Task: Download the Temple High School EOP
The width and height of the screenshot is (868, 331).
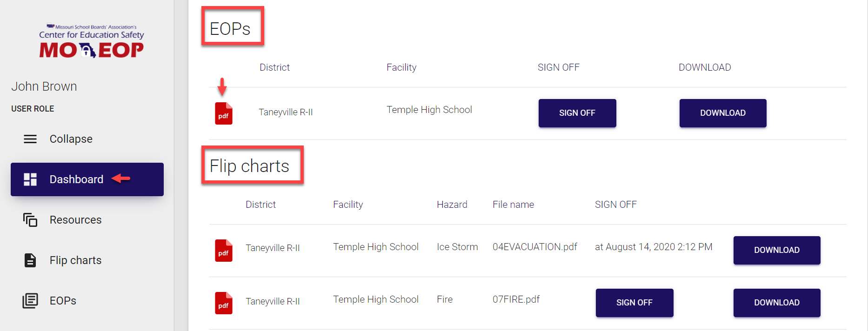Action: coord(722,113)
